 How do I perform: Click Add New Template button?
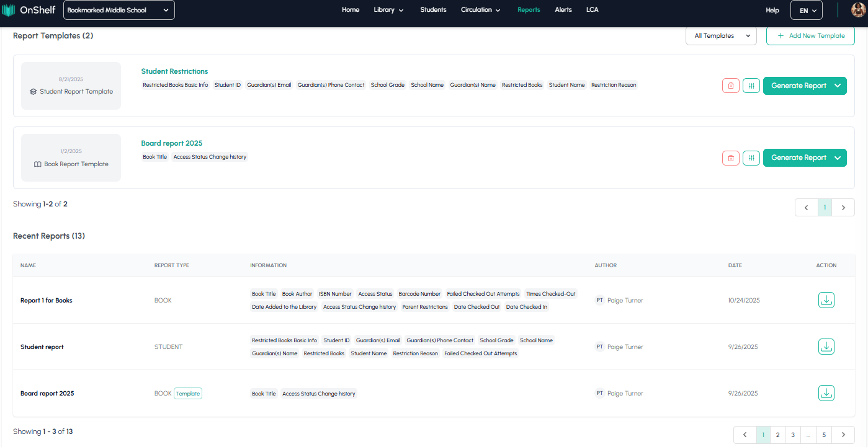pos(810,36)
